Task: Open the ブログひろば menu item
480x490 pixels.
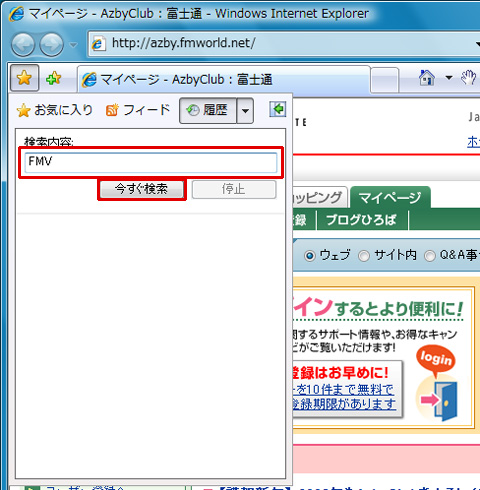Action: (x=362, y=220)
